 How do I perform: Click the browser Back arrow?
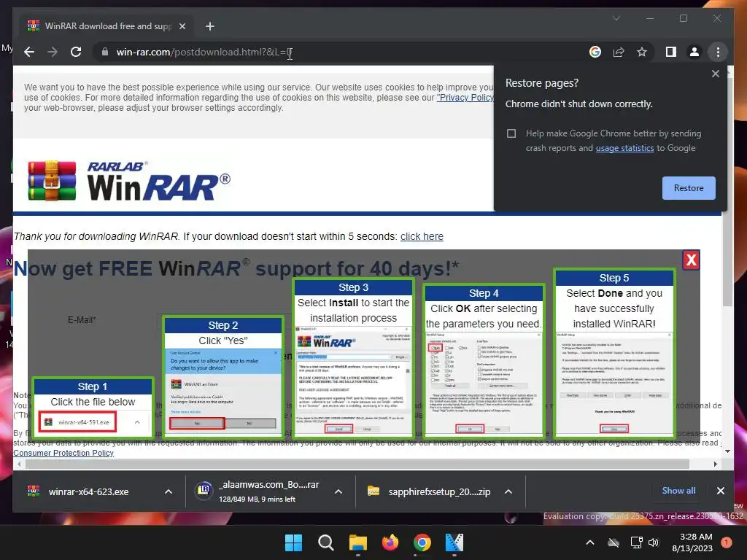pos(29,52)
